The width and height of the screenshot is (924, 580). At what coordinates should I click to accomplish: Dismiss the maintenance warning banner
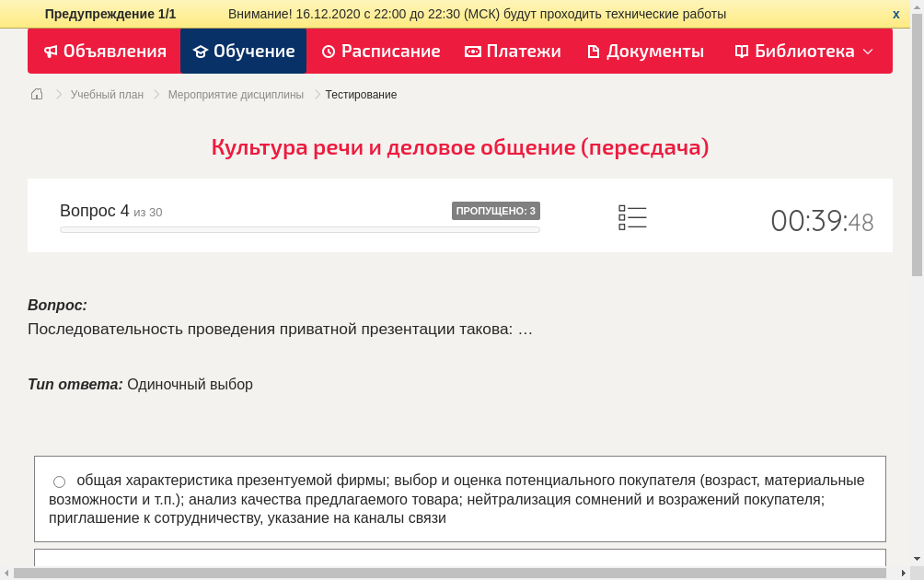(895, 14)
